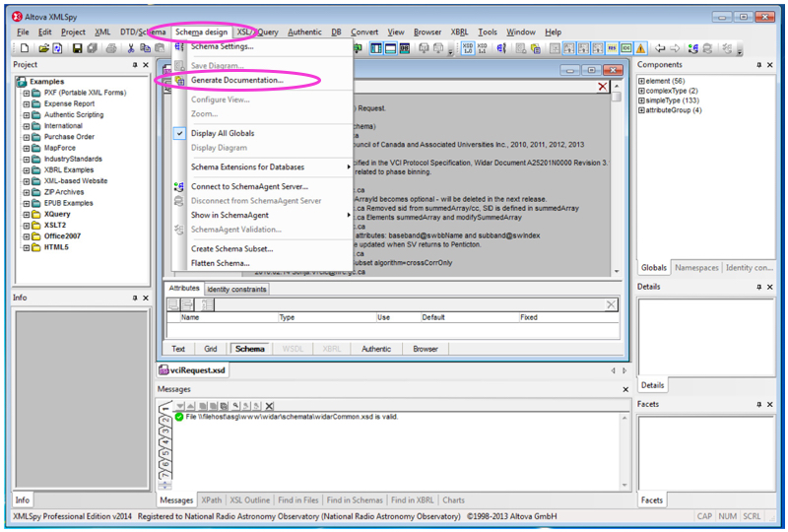Open the Charts tab
Viewport: 788px width, 532px height.
click(x=454, y=500)
